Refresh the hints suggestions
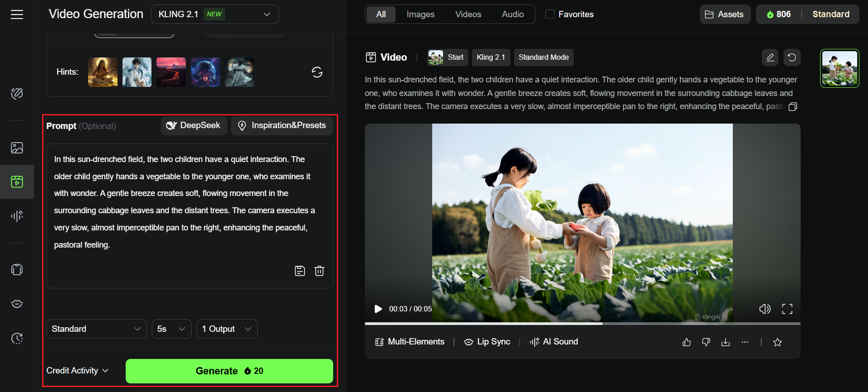The width and height of the screenshot is (868, 392). (317, 72)
